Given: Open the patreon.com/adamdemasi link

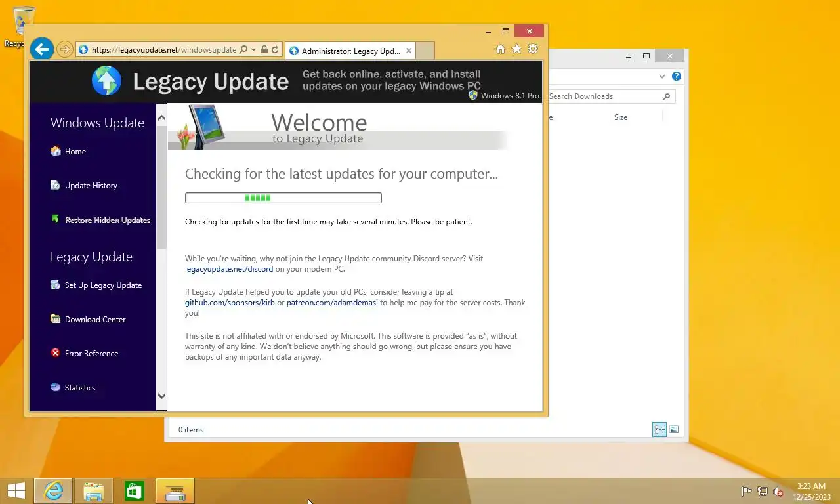Looking at the screenshot, I should tap(332, 303).
